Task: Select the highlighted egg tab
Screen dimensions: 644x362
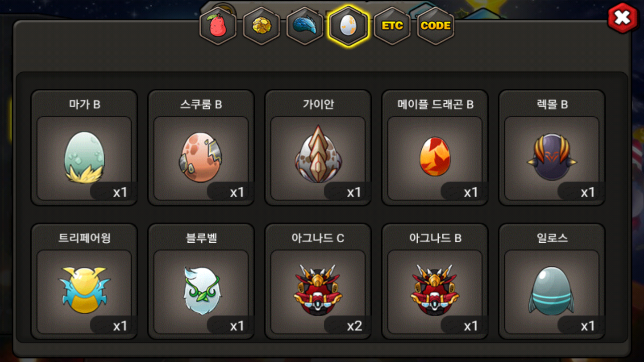Action: point(348,26)
